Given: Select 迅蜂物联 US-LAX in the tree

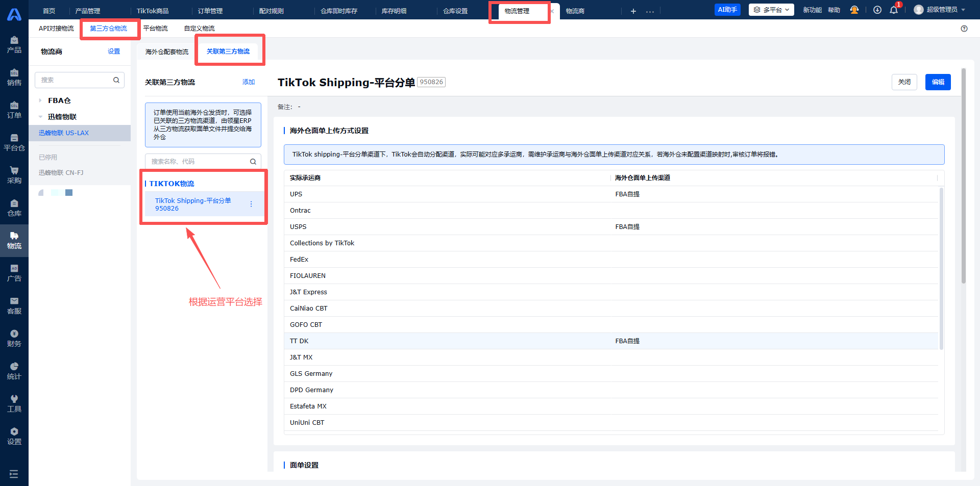Looking at the screenshot, I should click(x=80, y=133).
